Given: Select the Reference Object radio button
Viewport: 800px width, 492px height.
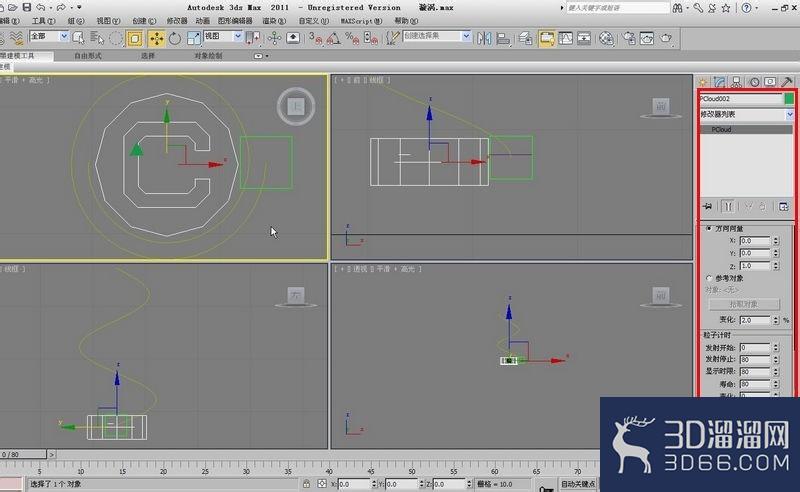Looking at the screenshot, I should [x=709, y=278].
